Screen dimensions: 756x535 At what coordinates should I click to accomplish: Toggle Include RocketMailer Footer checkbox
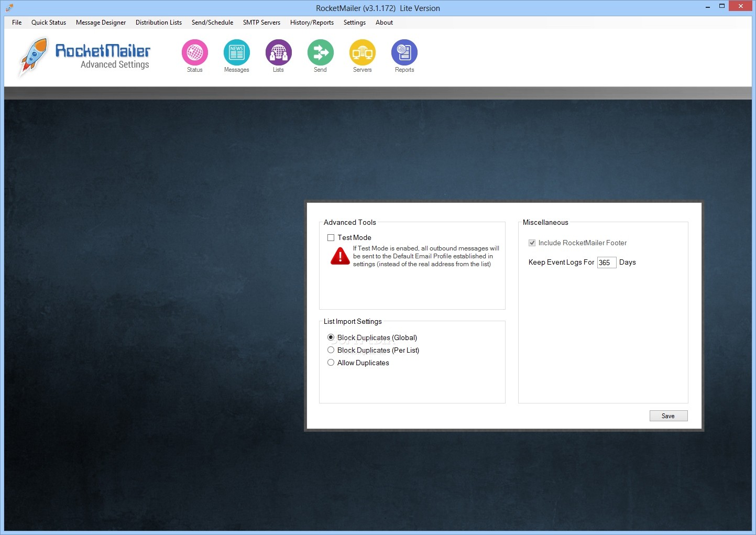pos(532,243)
